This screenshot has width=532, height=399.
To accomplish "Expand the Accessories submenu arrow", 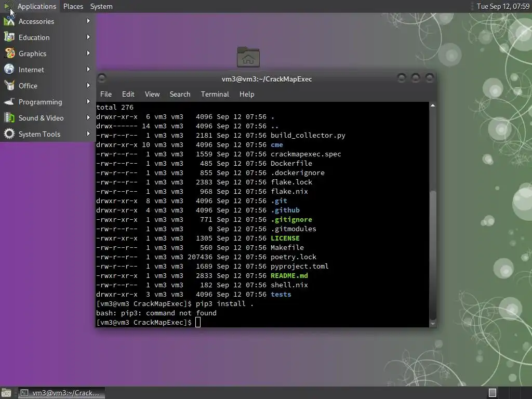I will pos(88,21).
